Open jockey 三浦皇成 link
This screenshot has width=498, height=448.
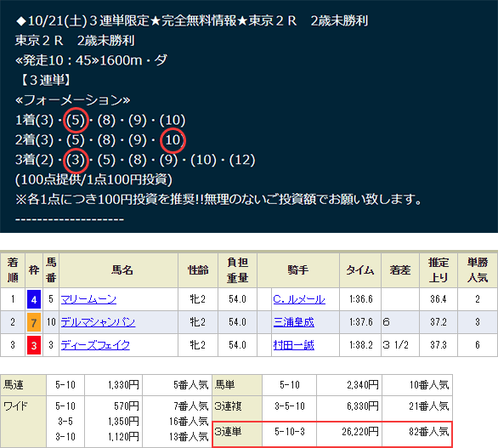[x=294, y=322]
